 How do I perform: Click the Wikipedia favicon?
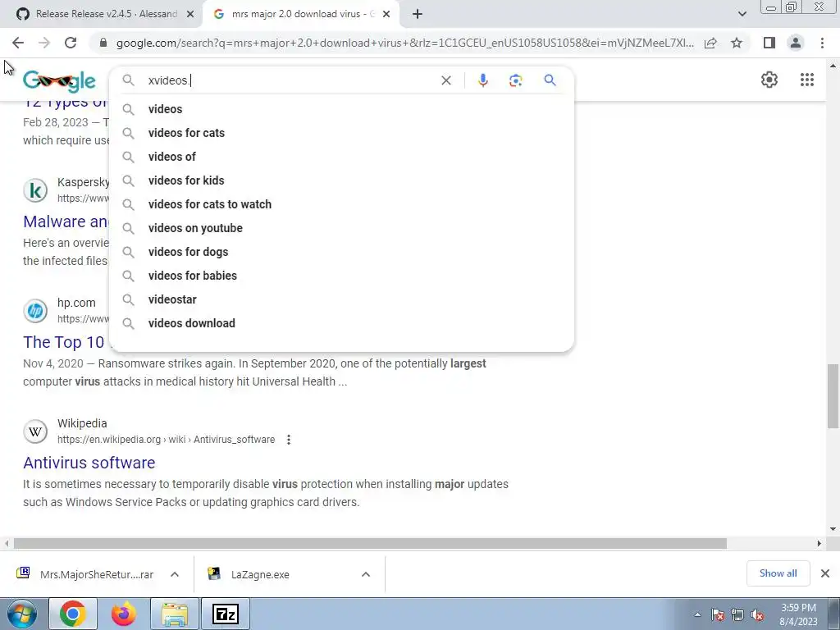[x=35, y=431]
